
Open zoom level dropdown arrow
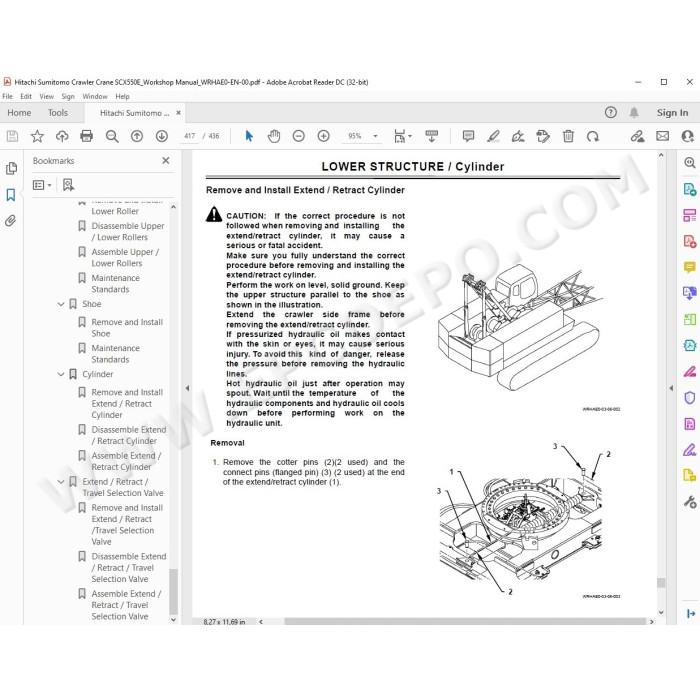click(375, 136)
